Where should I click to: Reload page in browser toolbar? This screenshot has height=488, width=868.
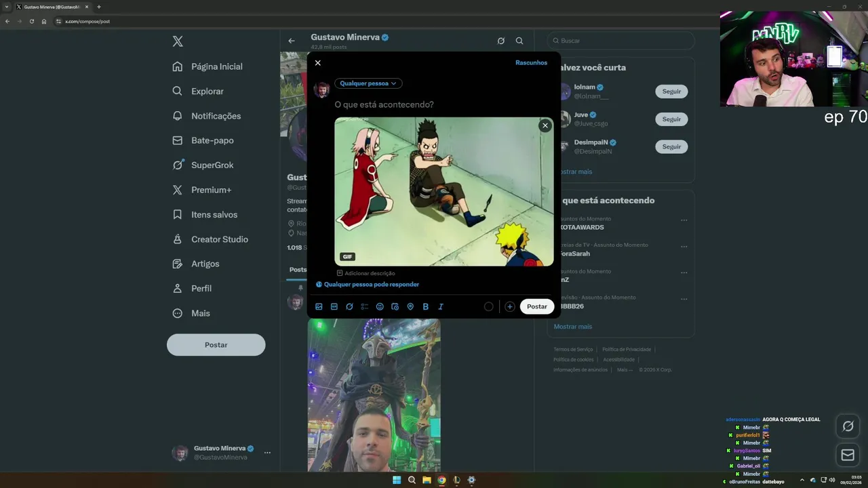tap(31, 21)
